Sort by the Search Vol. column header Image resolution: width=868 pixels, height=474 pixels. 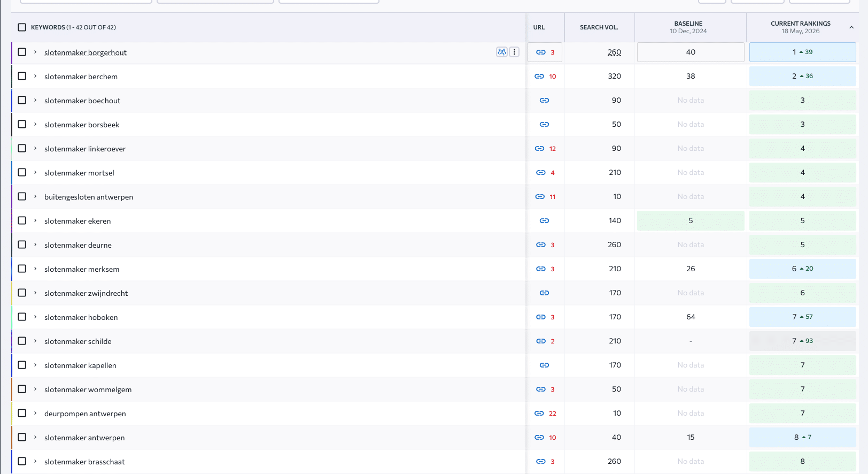tap(599, 27)
